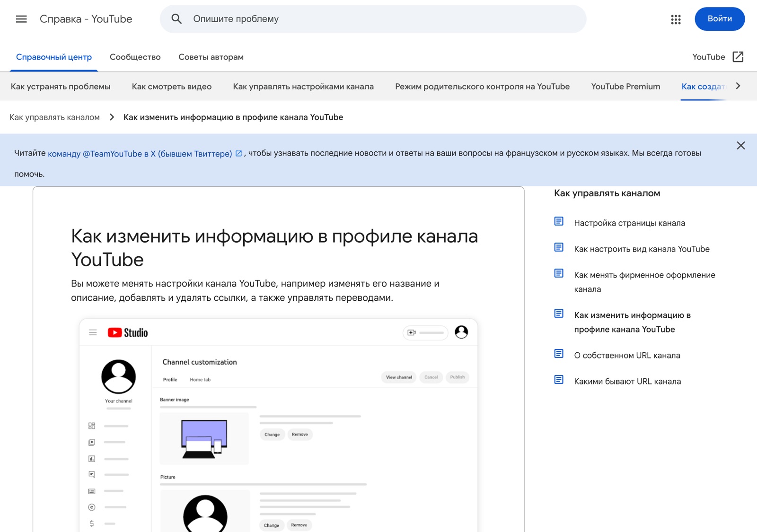Open Как устранять проблемы topic
Image resolution: width=757 pixels, height=532 pixels.
61,87
